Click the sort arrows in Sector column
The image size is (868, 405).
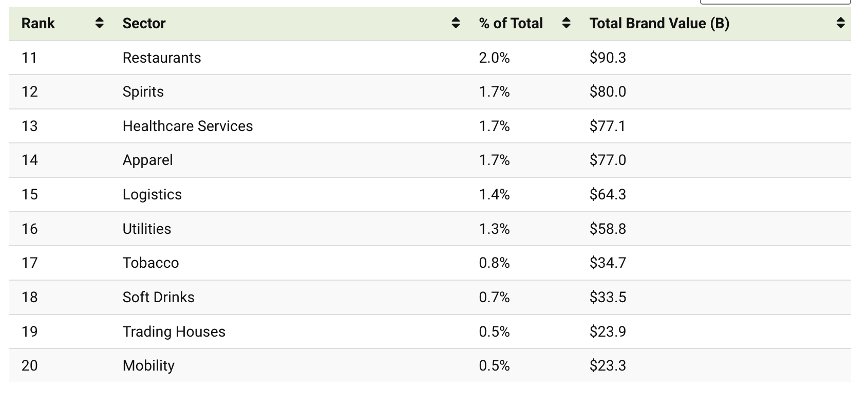(x=455, y=23)
